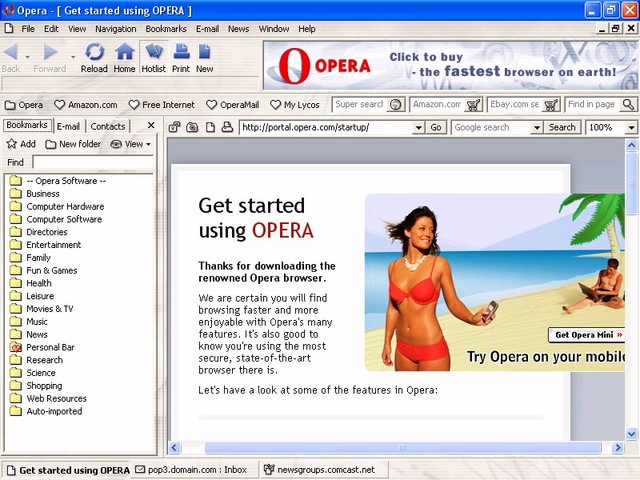
Task: Switch to the E-mail panel tab
Action: click(68, 126)
